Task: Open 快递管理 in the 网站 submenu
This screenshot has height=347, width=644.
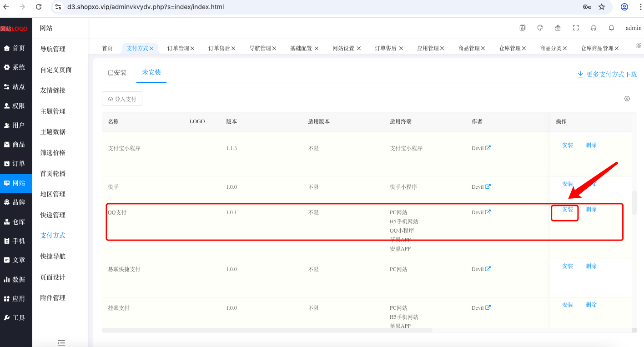Action: click(x=53, y=215)
